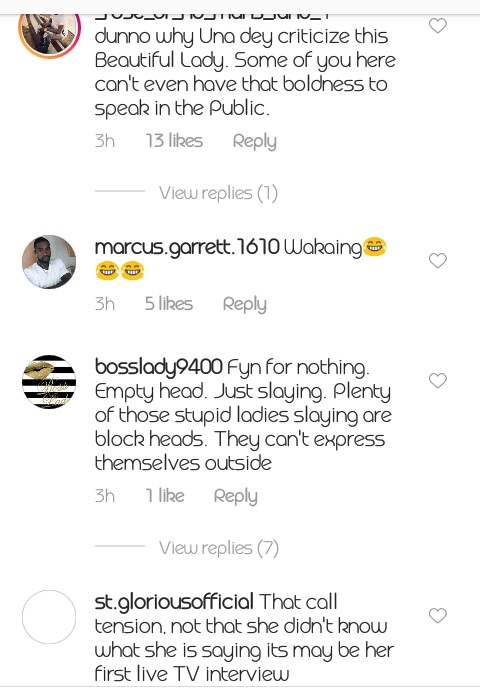The image size is (480, 693).
Task: Like st.gloriousofficial's comment heart
Action: coord(438,615)
